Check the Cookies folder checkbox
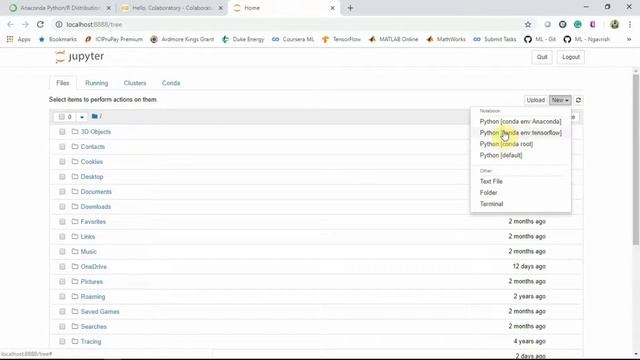The image size is (640, 360). 62,162
